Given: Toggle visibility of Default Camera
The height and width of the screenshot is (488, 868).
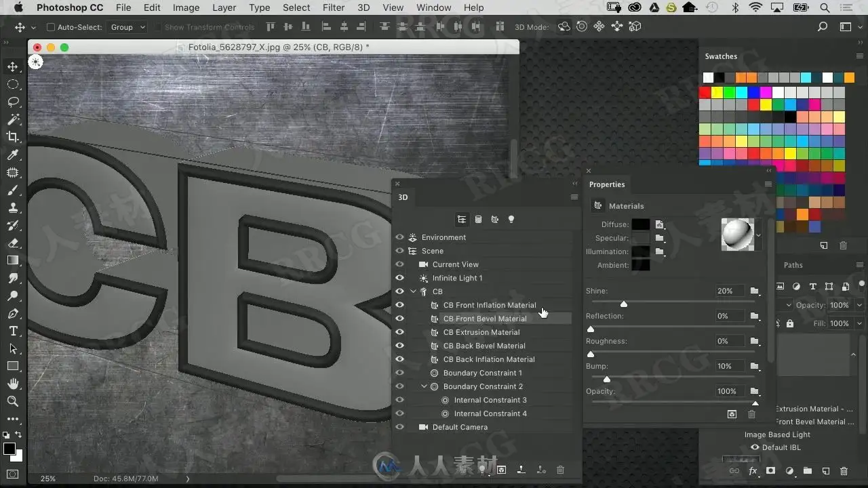Looking at the screenshot, I should [x=399, y=427].
